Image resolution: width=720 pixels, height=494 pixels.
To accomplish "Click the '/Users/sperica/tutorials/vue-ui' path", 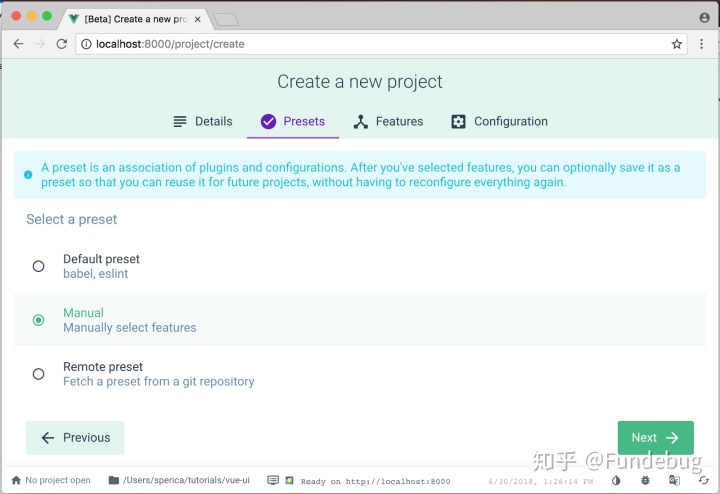I will 186,480.
